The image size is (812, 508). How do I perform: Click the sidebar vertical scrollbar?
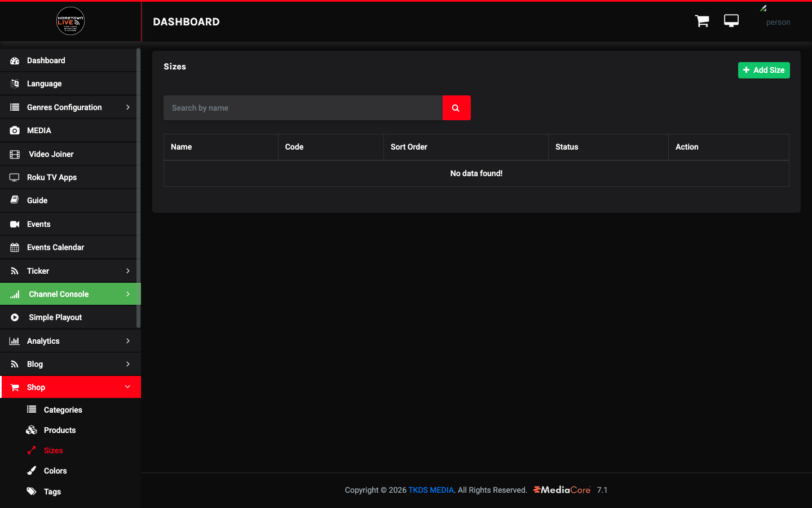[139, 188]
